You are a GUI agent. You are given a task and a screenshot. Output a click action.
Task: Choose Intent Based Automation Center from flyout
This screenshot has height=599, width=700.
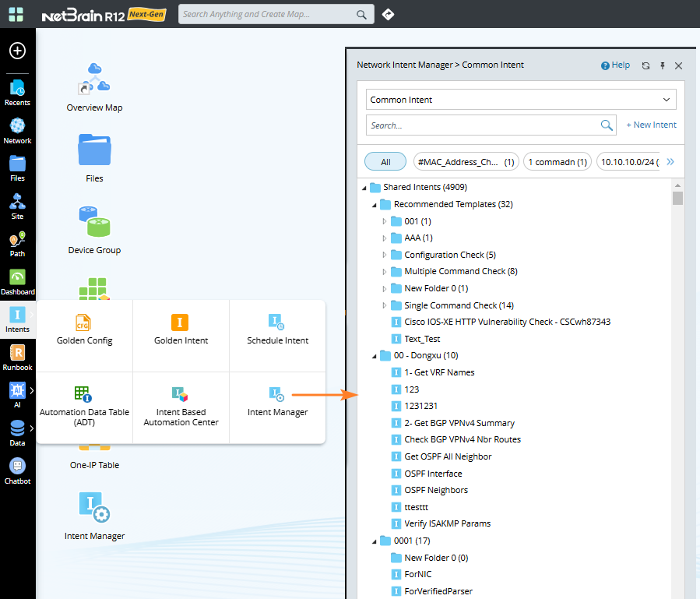[181, 407]
